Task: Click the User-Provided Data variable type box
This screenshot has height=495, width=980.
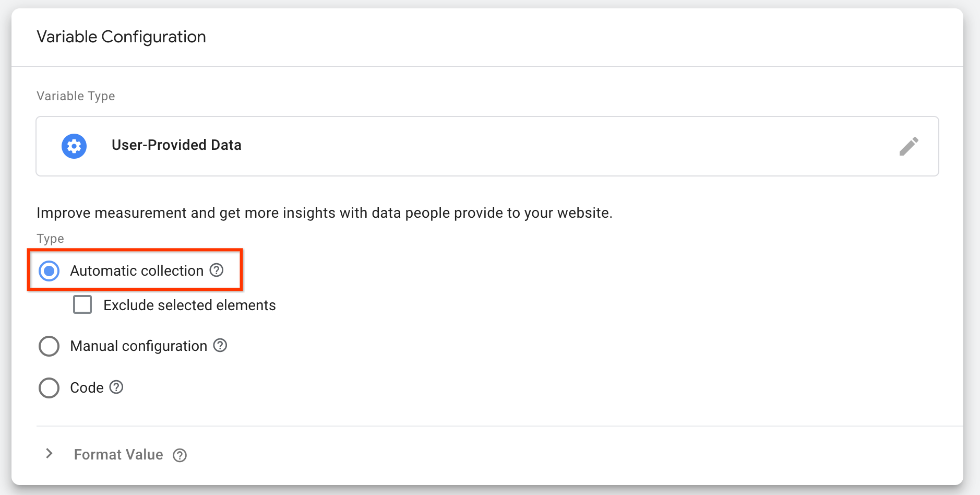Action: [x=487, y=146]
